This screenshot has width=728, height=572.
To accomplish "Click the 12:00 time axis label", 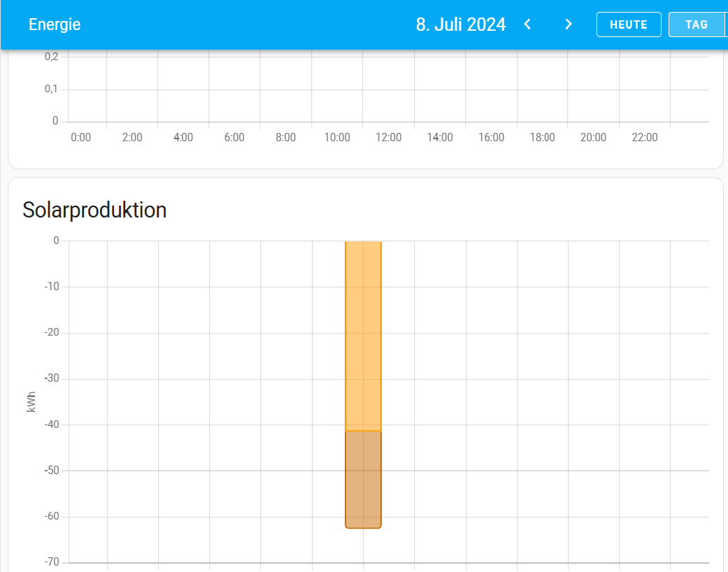I will (388, 138).
